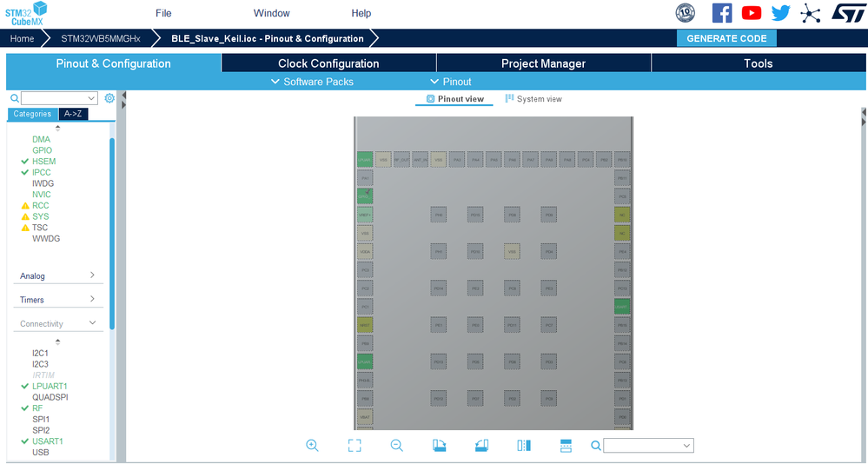
Task: Expand the Pinout dropdown menu
Action: (451, 82)
